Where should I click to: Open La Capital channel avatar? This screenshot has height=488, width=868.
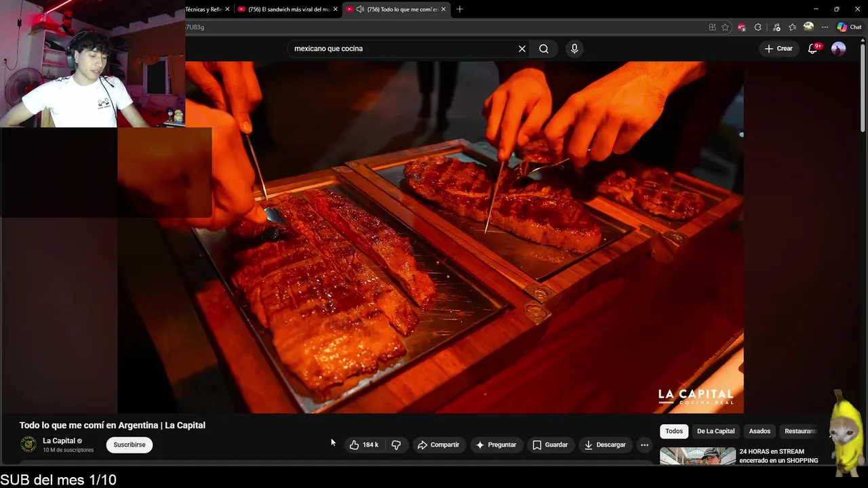pyautogui.click(x=28, y=445)
